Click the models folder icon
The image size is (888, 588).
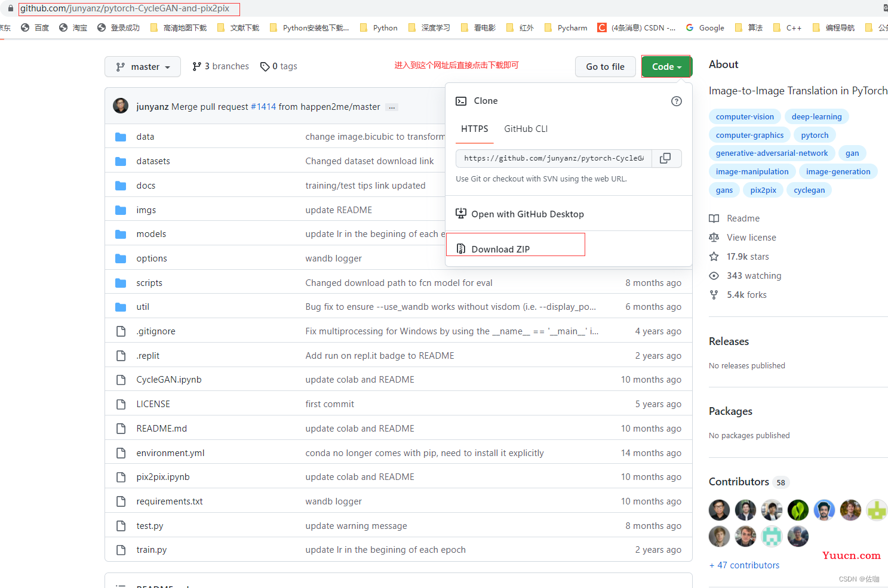[121, 234]
